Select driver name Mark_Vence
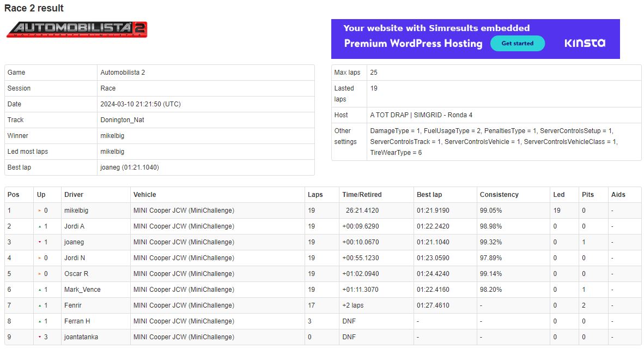 click(x=82, y=290)
